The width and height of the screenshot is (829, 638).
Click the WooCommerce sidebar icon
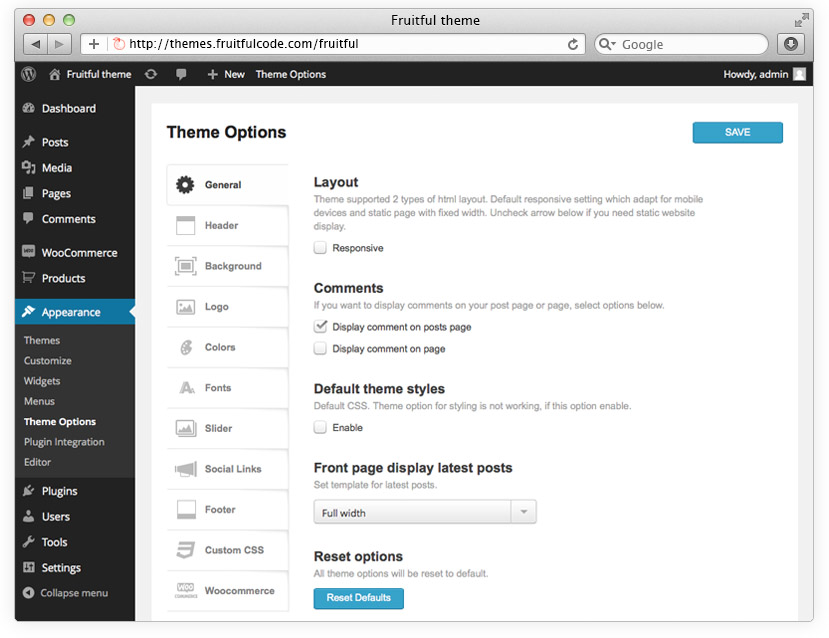[27, 251]
